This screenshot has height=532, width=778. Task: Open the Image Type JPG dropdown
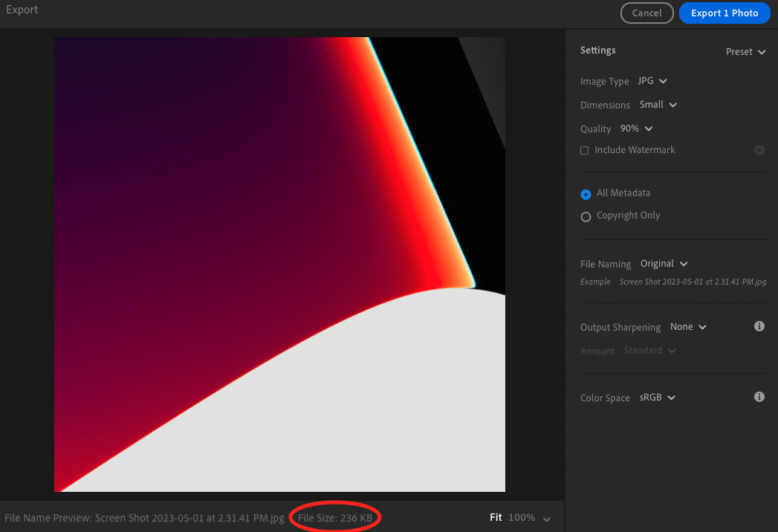click(x=652, y=81)
